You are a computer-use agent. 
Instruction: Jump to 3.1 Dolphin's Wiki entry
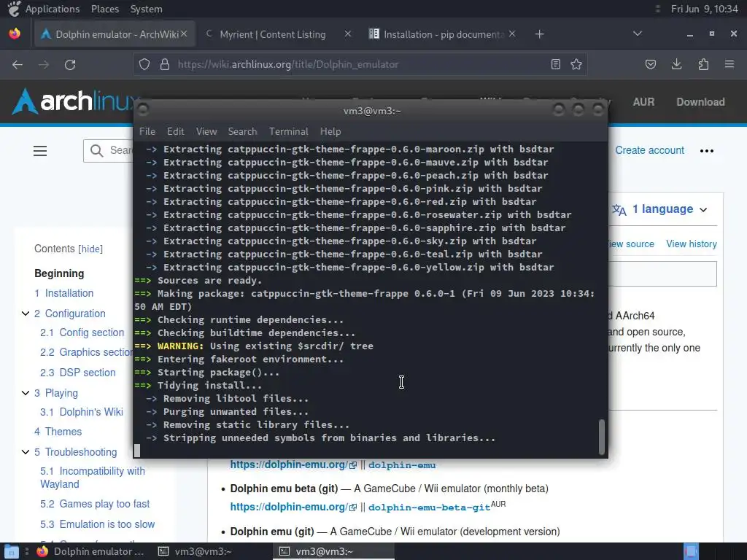82,412
